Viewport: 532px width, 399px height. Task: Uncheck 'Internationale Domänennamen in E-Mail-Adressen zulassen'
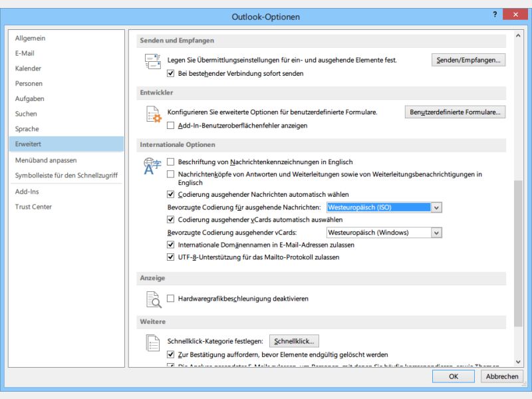pos(171,245)
